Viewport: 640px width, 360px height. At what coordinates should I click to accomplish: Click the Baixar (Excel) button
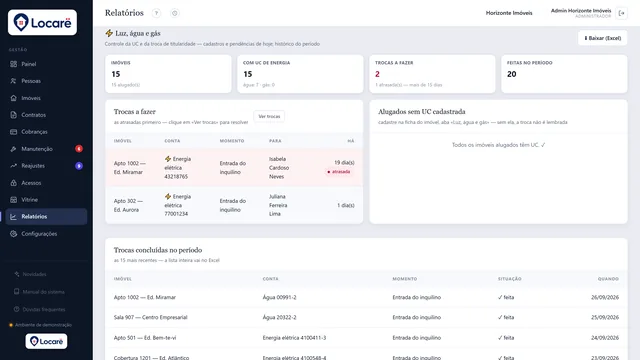[x=602, y=38]
